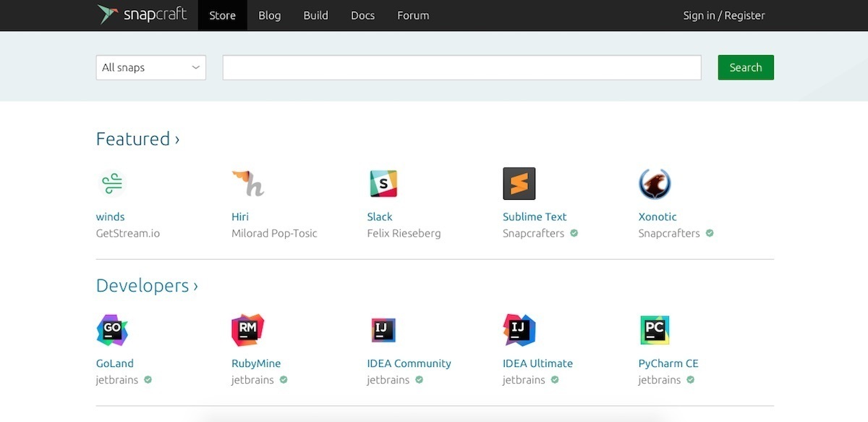This screenshot has width=868, height=422.
Task: Open the Docs nav item
Action: 362,15
